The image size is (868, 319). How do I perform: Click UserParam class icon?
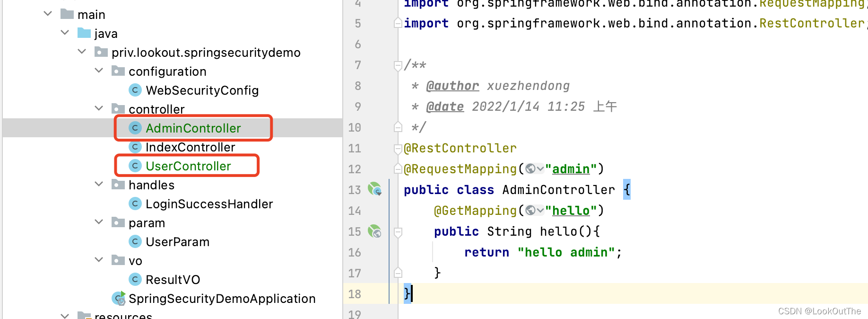point(135,241)
